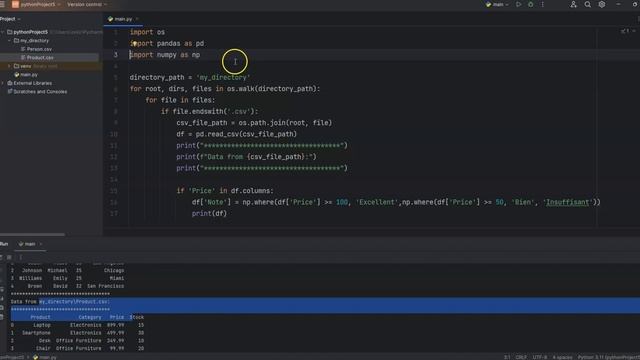
Task: Open Search Everywhere magnifier
Action: point(587,4)
